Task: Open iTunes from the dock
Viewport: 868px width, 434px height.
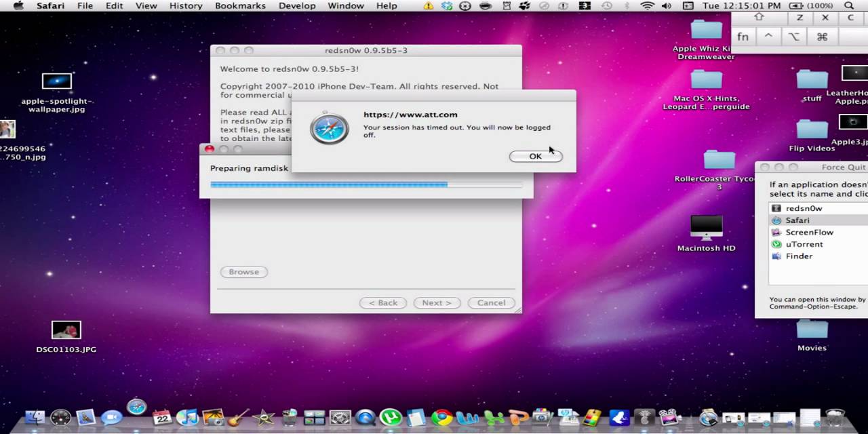Action: click(187, 418)
